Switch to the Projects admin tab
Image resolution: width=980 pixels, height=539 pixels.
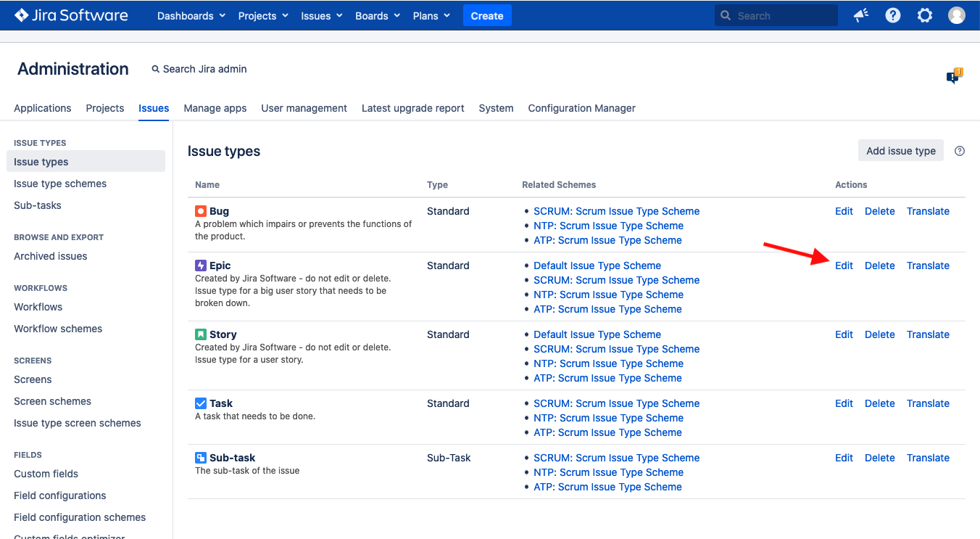[x=105, y=108]
